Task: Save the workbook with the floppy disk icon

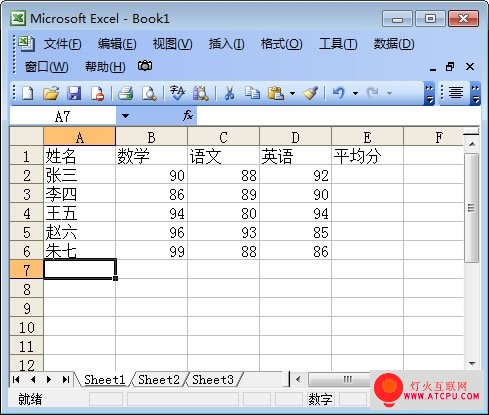Action: coord(74,93)
